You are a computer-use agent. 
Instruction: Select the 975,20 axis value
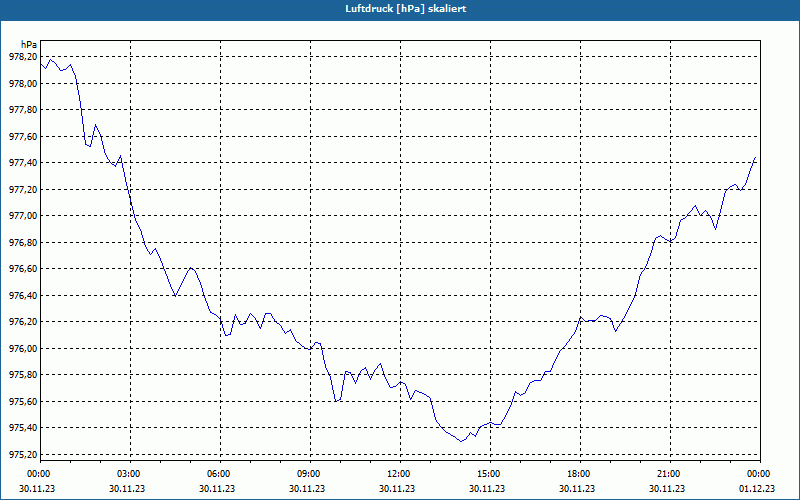[23, 455]
